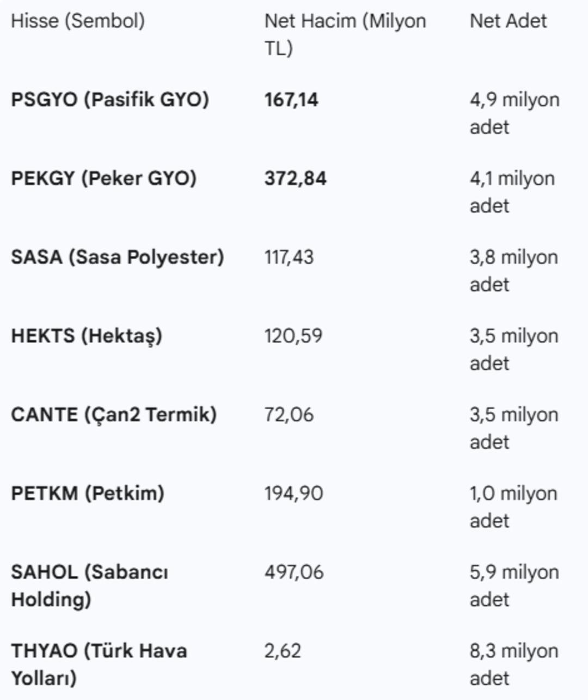Click the Net Hacim (Milyon TL) header
The height and width of the screenshot is (700, 588).
point(345,34)
